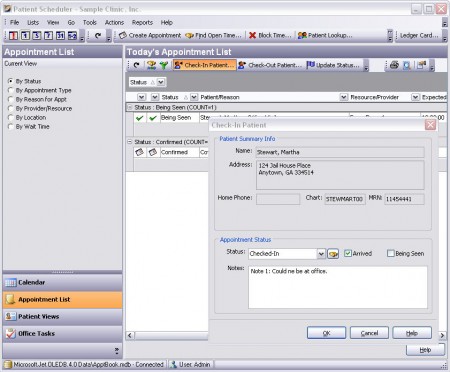Click the green funnel filter icon
Viewport: 450px width, 372px height.
pyautogui.click(x=164, y=65)
